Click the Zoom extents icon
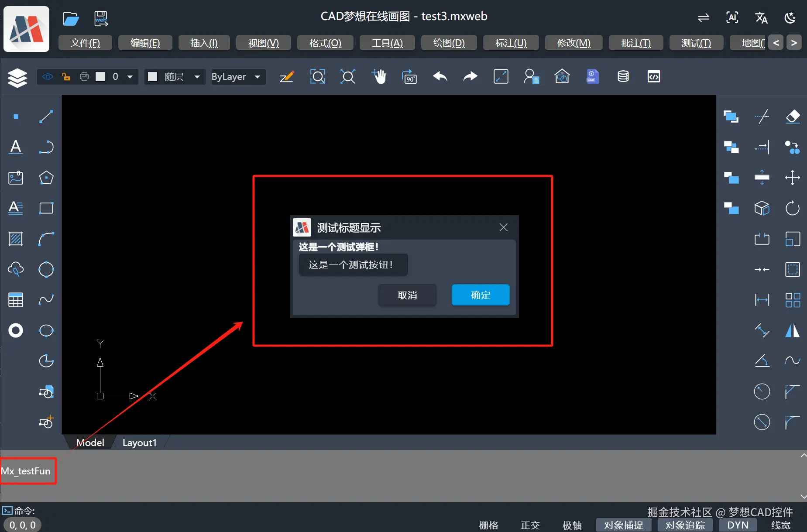 [348, 77]
